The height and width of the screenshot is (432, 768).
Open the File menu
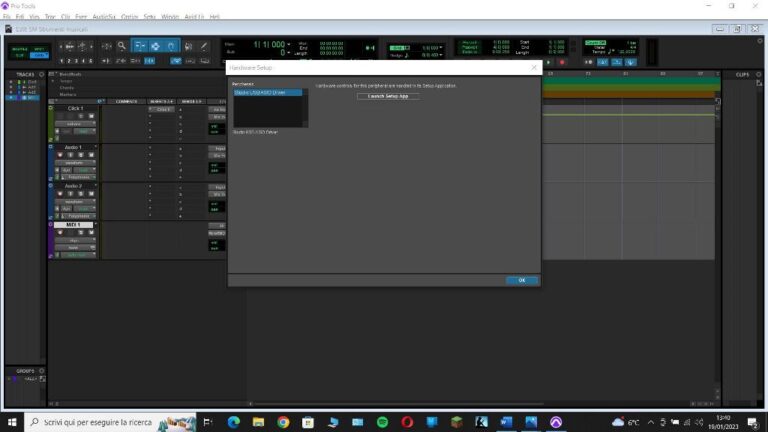[6, 17]
